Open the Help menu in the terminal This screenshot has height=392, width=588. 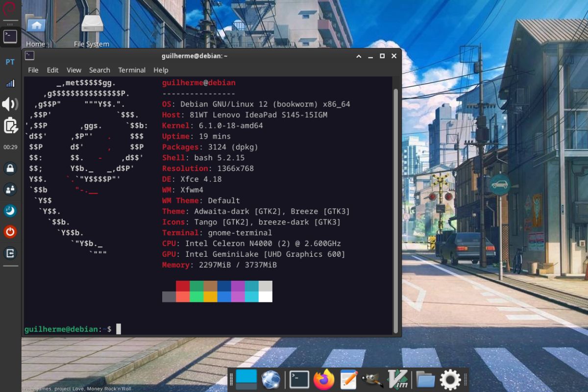[161, 70]
